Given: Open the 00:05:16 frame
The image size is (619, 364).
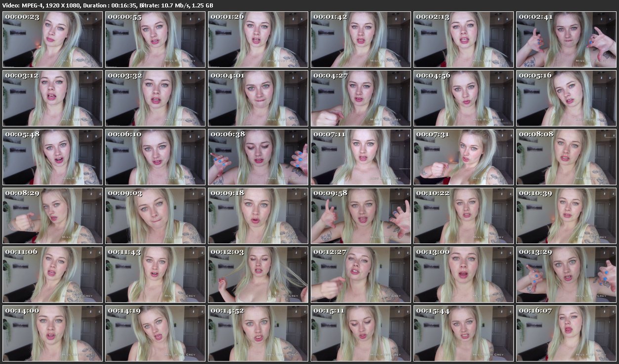Looking at the screenshot, I should (x=566, y=98).
